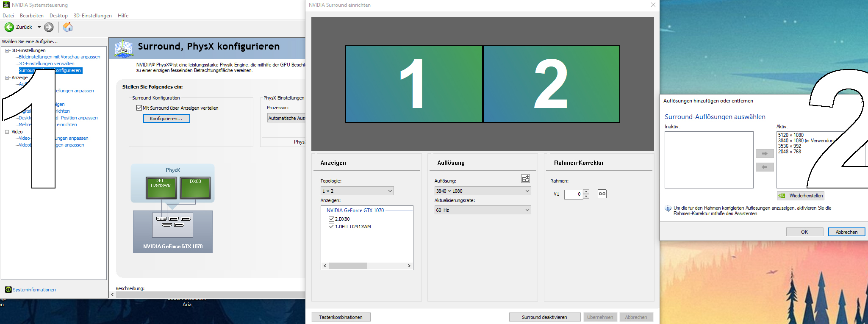Open the home icon in toolbar
This screenshot has height=324, width=868.
[x=68, y=27]
